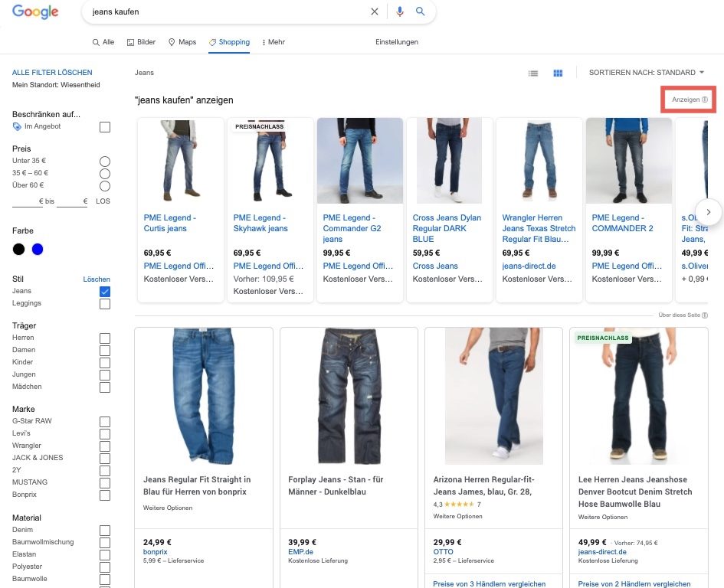This screenshot has width=724, height=588.
Task: Pick the black color swatch
Action: coord(18,250)
